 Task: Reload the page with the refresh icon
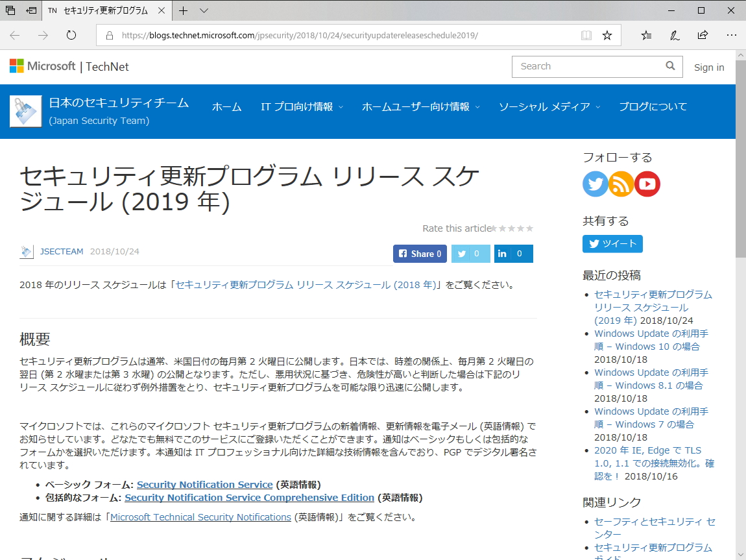(71, 36)
